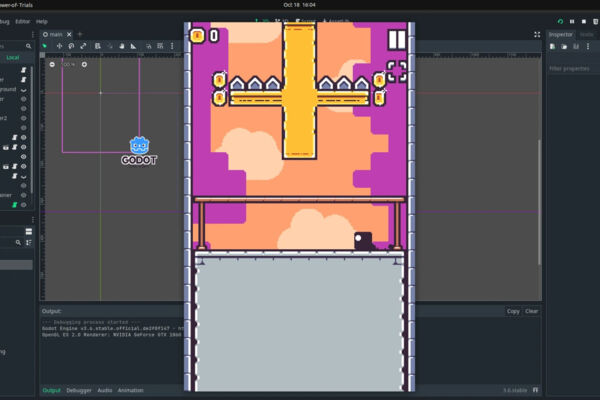600x400 pixels.
Task: Choose the list-select tool in the viewport toolbar
Action: [x=98, y=46]
